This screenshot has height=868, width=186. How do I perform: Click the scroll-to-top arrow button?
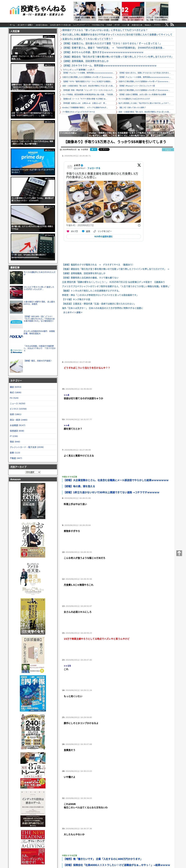pos(179,553)
